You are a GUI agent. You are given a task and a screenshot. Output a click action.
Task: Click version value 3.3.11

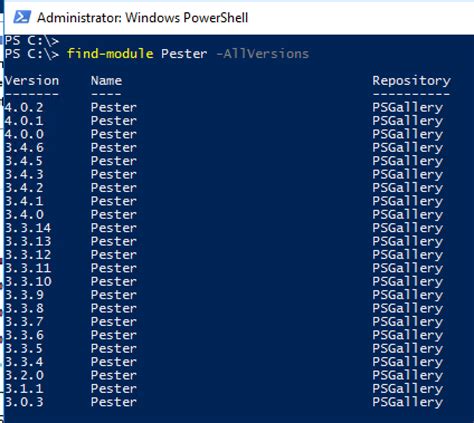coord(28,268)
